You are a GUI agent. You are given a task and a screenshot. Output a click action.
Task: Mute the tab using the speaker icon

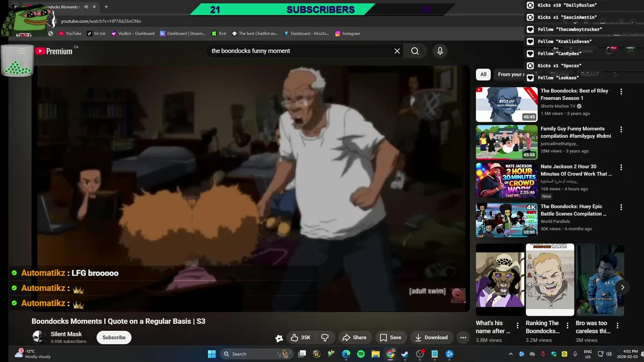pyautogui.click(x=86, y=7)
